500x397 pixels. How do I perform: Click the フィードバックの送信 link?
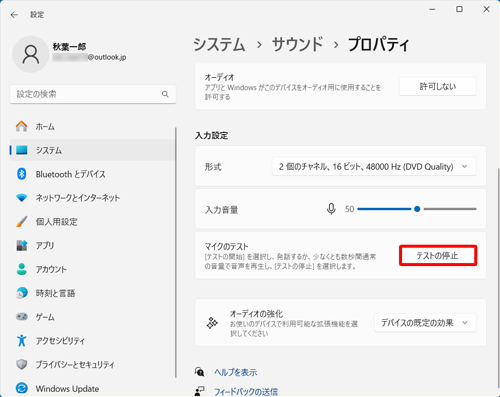[x=246, y=391]
